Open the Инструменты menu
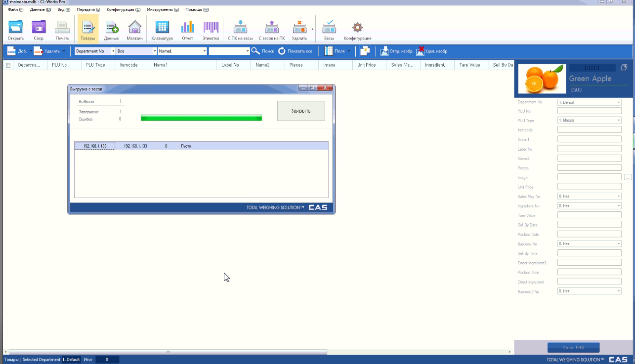The height and width of the screenshot is (364, 635). (163, 9)
